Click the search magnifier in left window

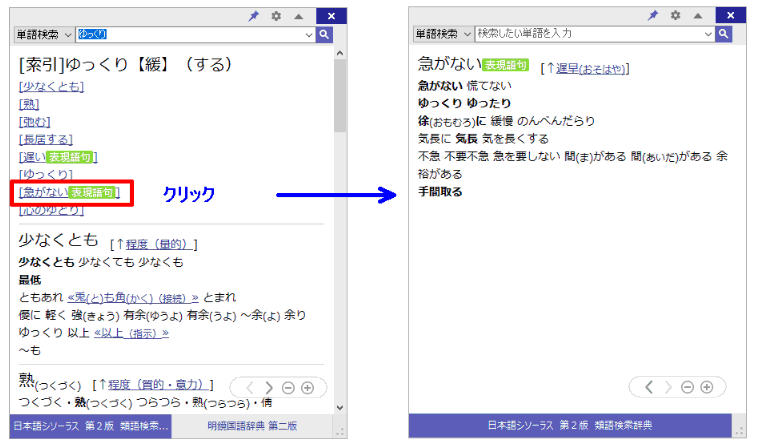324,34
